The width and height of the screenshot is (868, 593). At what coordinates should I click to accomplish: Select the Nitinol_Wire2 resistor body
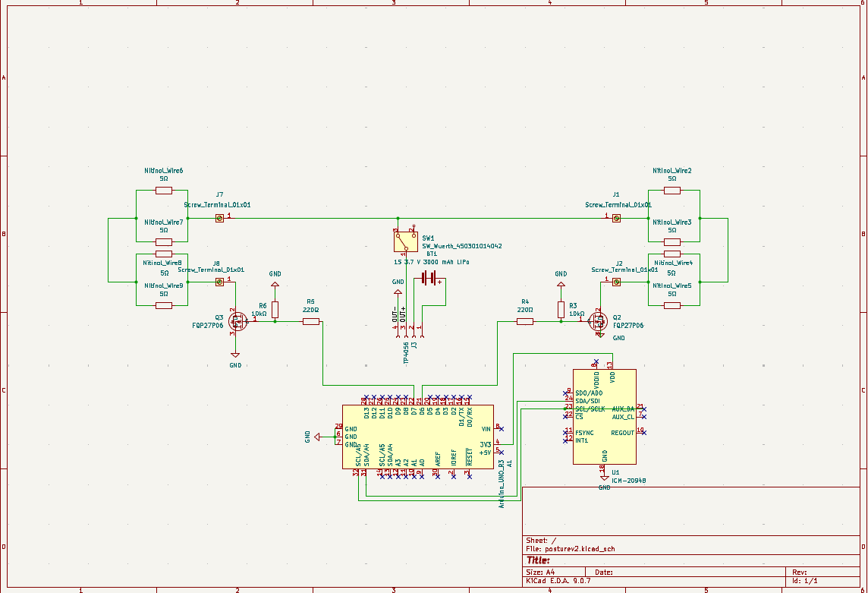pyautogui.click(x=672, y=191)
